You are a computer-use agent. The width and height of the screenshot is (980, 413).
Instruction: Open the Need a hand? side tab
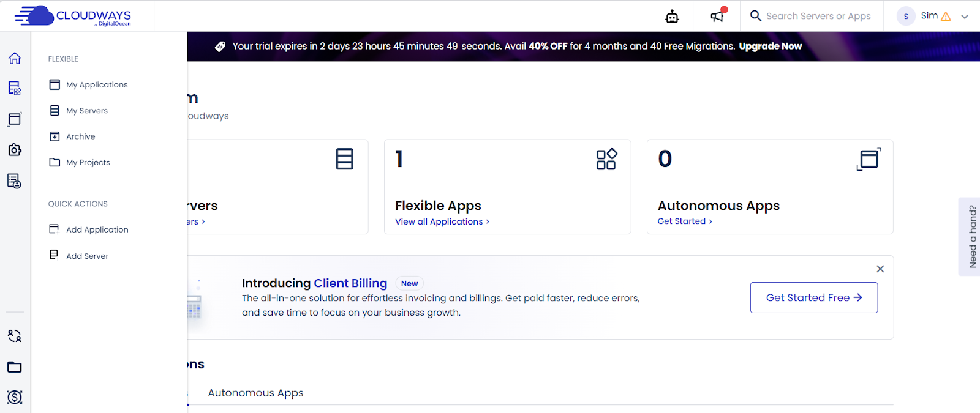pos(970,236)
